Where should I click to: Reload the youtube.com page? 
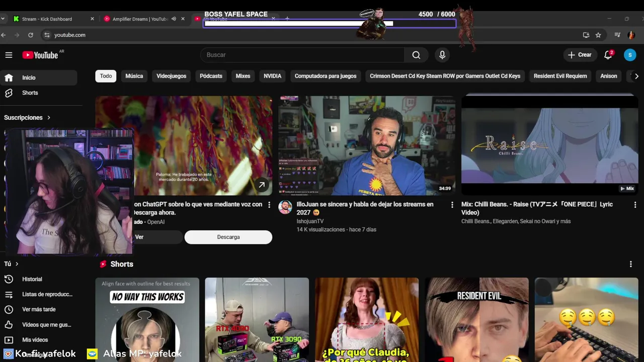point(31,35)
